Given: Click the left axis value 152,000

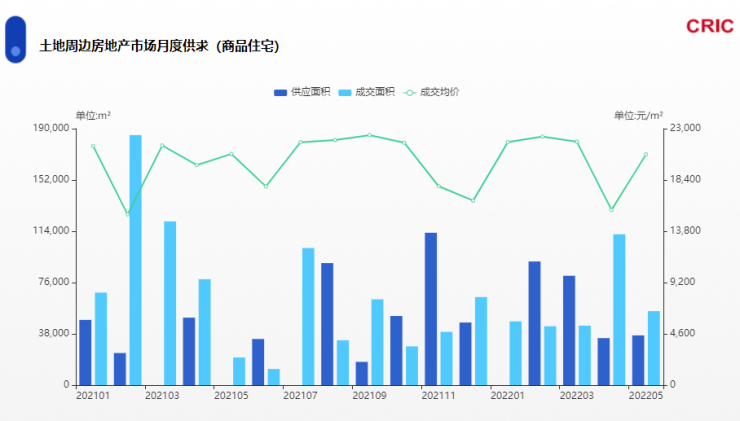Looking at the screenshot, I should pyautogui.click(x=51, y=179).
